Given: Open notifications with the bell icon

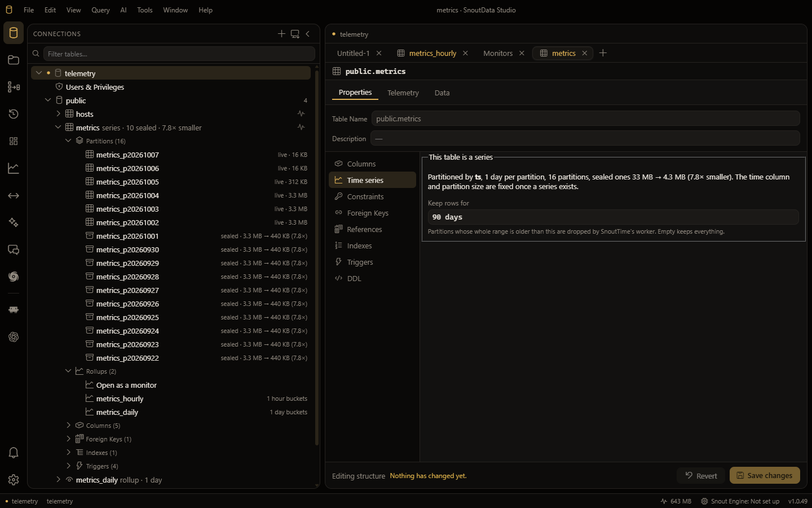Looking at the screenshot, I should point(14,453).
